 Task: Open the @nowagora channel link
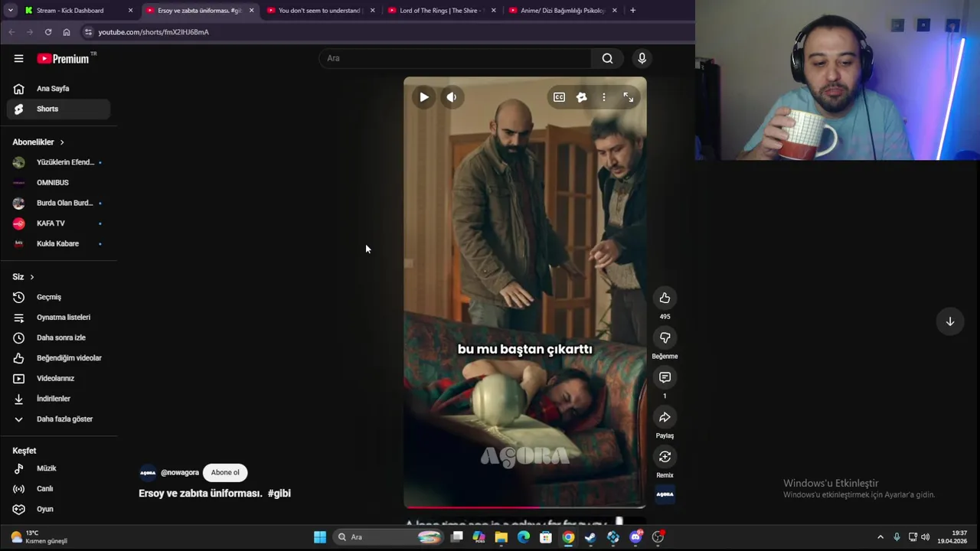point(180,472)
